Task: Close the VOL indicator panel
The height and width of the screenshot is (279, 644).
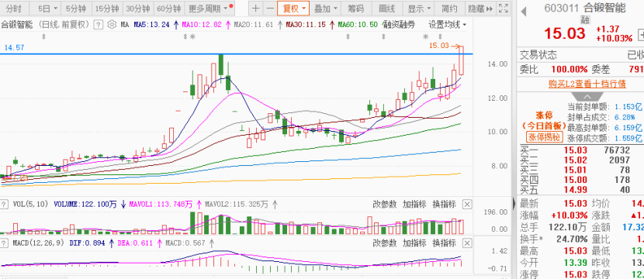Action: tap(467, 204)
